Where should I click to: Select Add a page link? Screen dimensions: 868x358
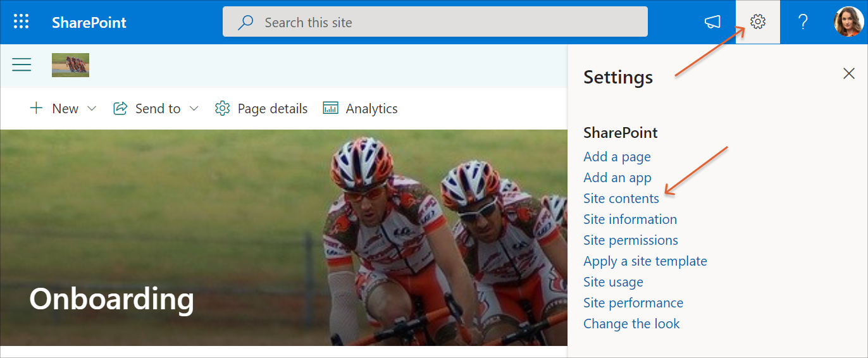617,157
